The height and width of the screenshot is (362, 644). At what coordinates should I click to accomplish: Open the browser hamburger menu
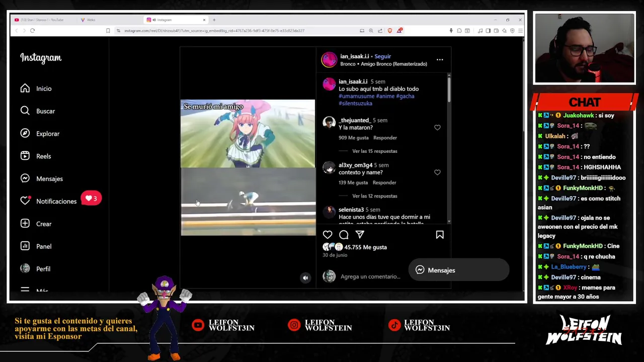tap(520, 31)
